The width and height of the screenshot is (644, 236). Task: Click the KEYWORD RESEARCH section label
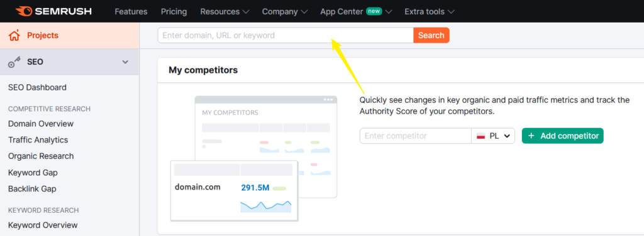coord(43,210)
